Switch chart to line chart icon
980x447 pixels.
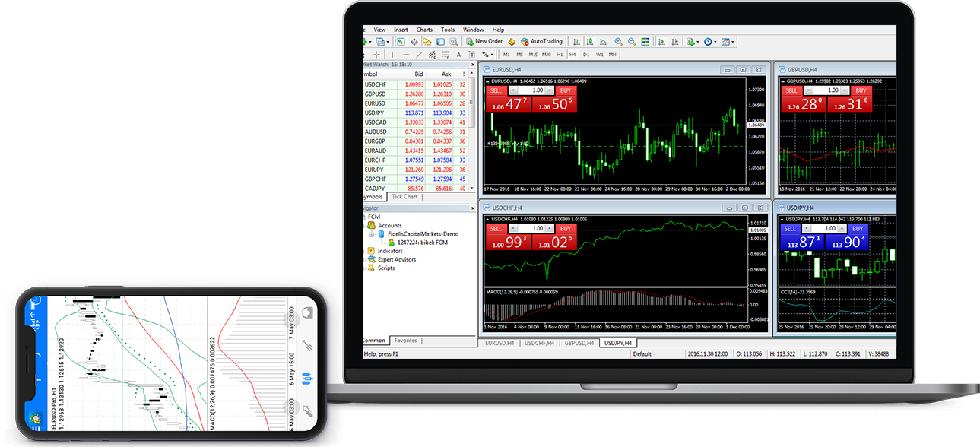point(603,42)
